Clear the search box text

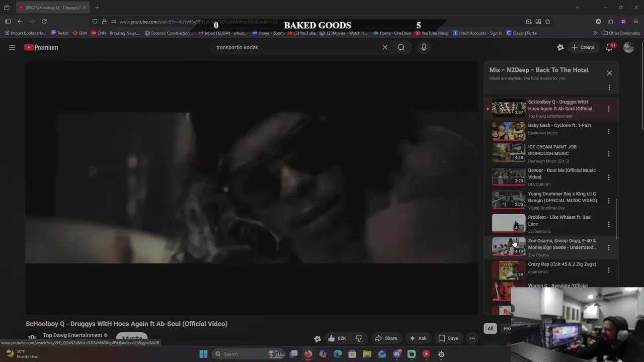385,47
